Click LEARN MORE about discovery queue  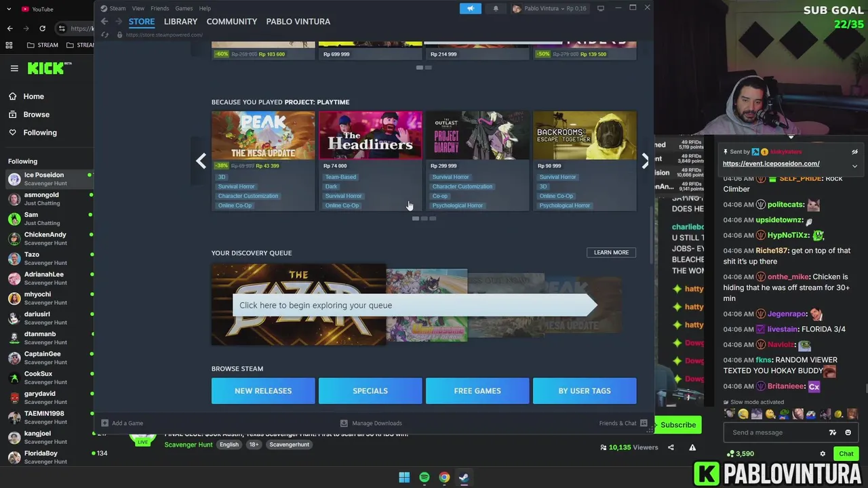(x=611, y=252)
